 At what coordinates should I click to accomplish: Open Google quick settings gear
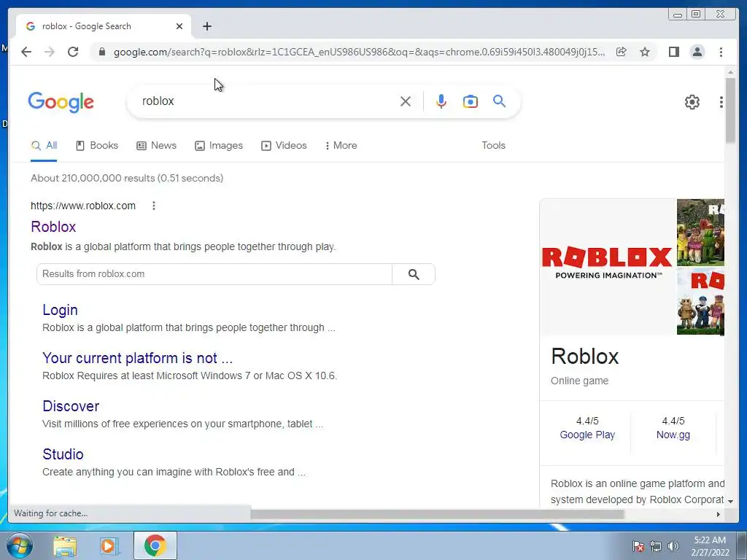tap(692, 102)
